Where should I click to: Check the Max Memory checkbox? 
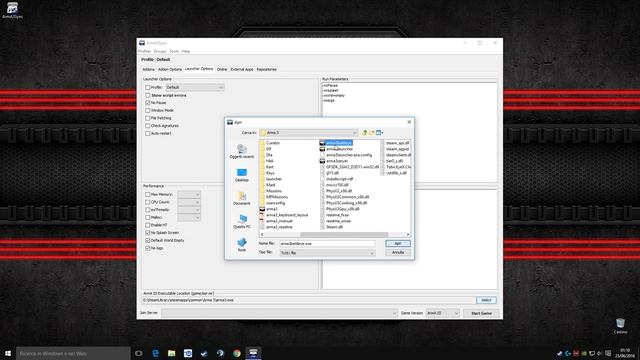(x=148, y=194)
